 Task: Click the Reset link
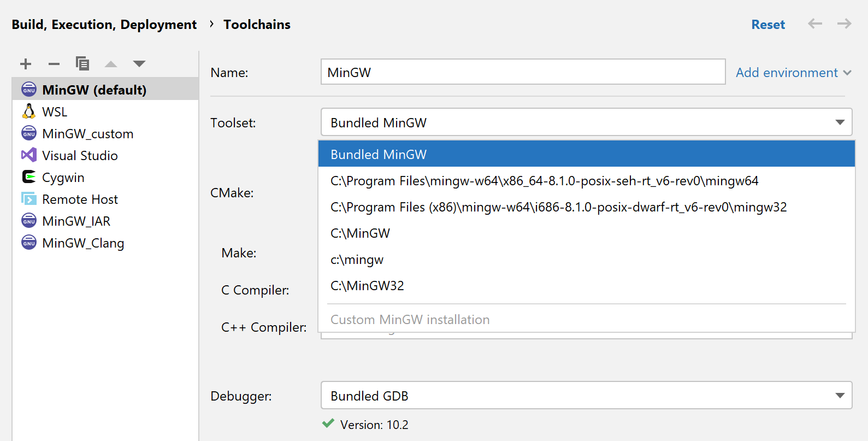pos(767,25)
